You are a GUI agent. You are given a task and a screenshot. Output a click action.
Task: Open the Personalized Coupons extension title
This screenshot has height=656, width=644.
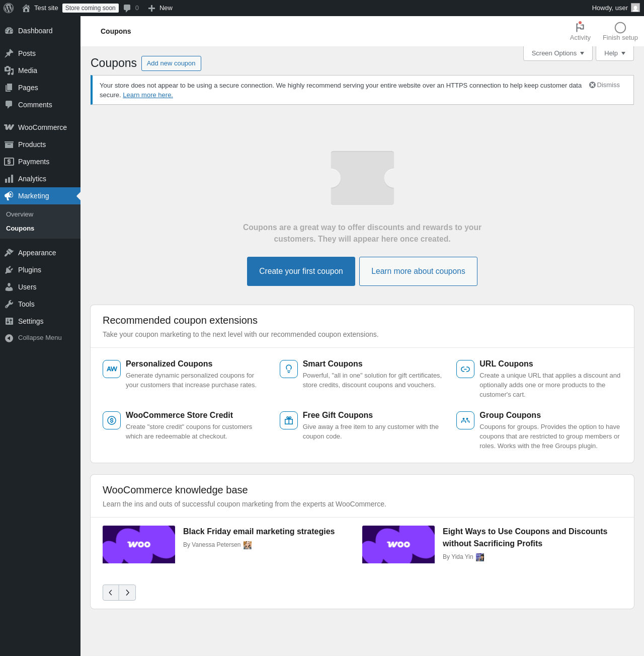pos(169,364)
